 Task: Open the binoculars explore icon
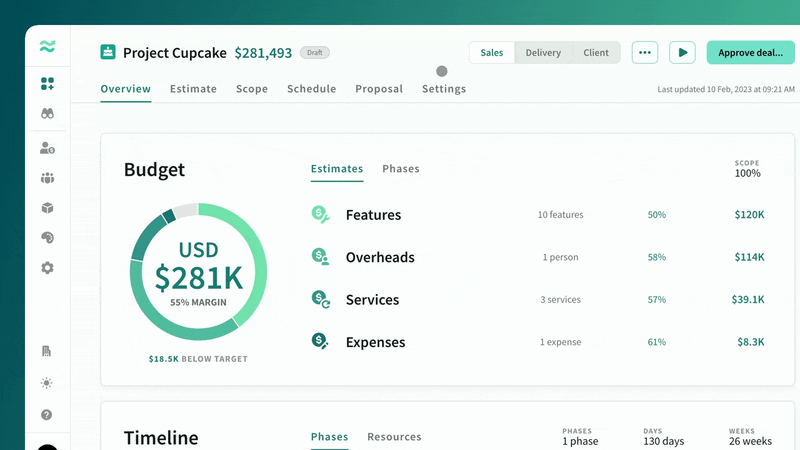(x=47, y=113)
